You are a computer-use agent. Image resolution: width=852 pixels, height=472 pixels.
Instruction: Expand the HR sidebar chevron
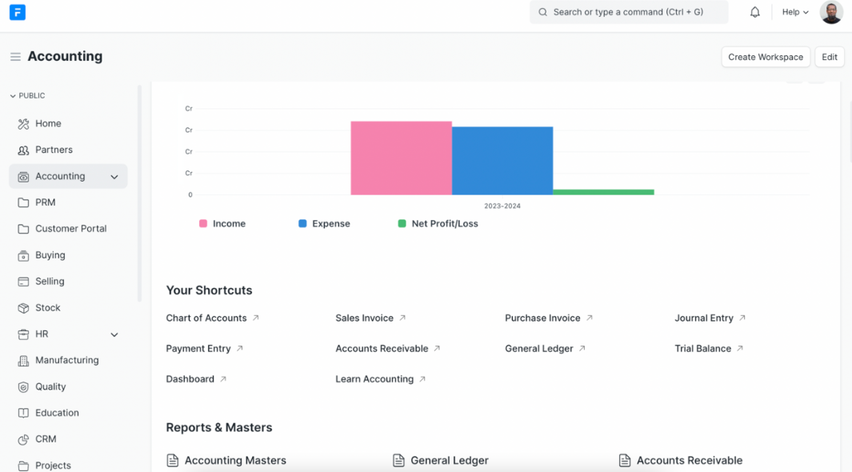tap(114, 335)
